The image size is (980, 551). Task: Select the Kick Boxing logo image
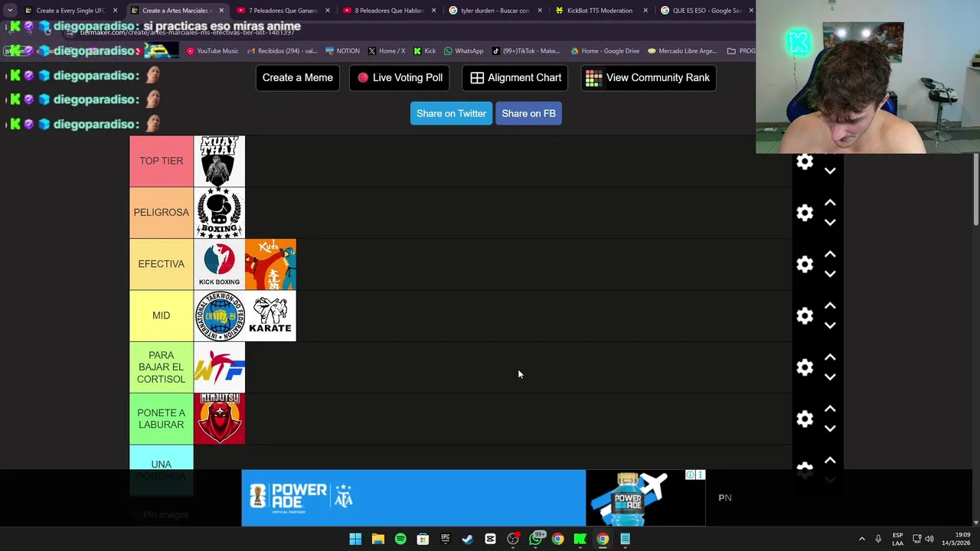coord(219,264)
